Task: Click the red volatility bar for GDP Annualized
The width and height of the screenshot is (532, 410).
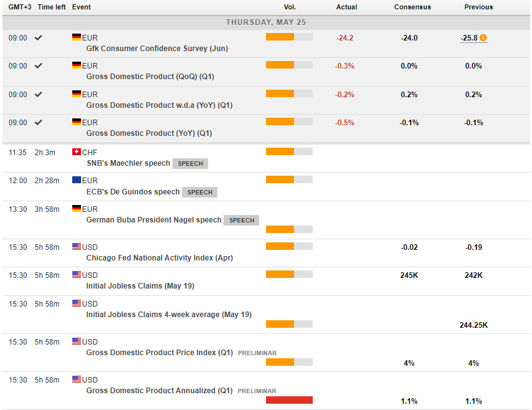Action: (x=289, y=400)
